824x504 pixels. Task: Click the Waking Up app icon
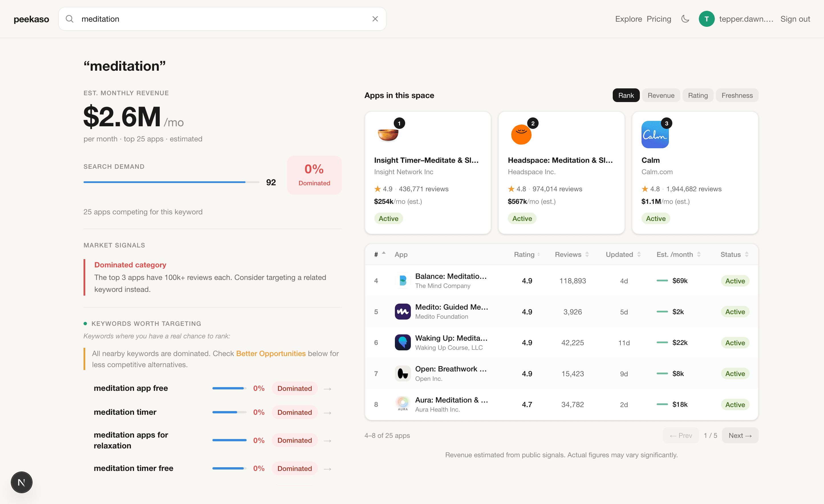point(402,342)
